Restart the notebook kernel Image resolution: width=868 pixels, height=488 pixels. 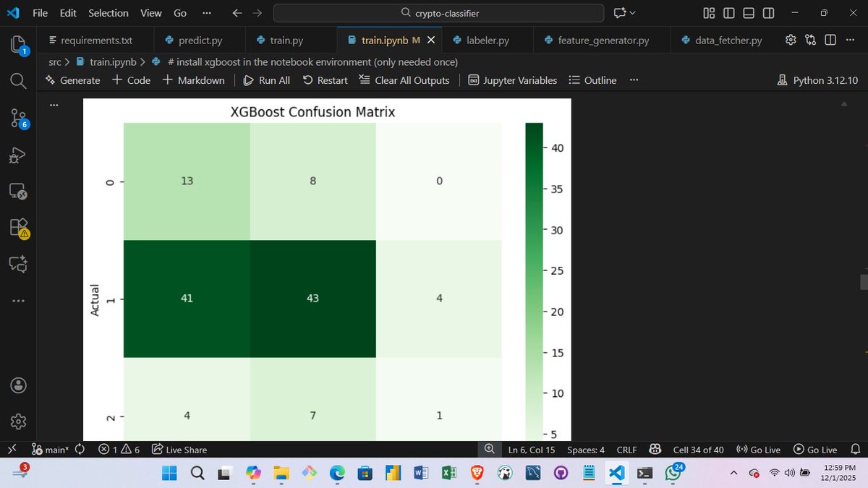click(325, 80)
